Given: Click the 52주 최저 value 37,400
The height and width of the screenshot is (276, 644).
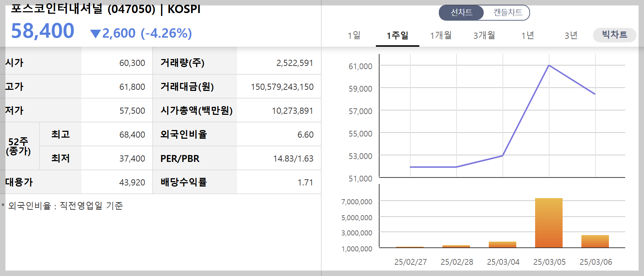Looking at the screenshot, I should point(132,159).
